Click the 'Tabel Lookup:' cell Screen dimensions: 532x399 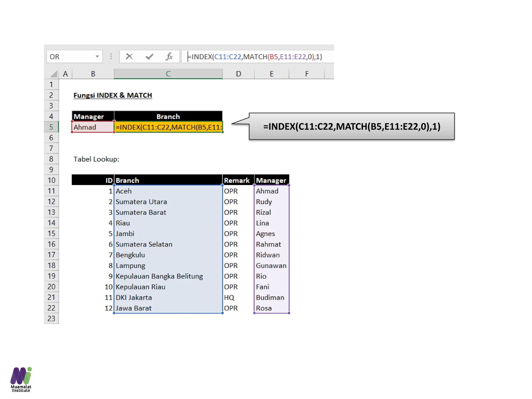click(96, 159)
